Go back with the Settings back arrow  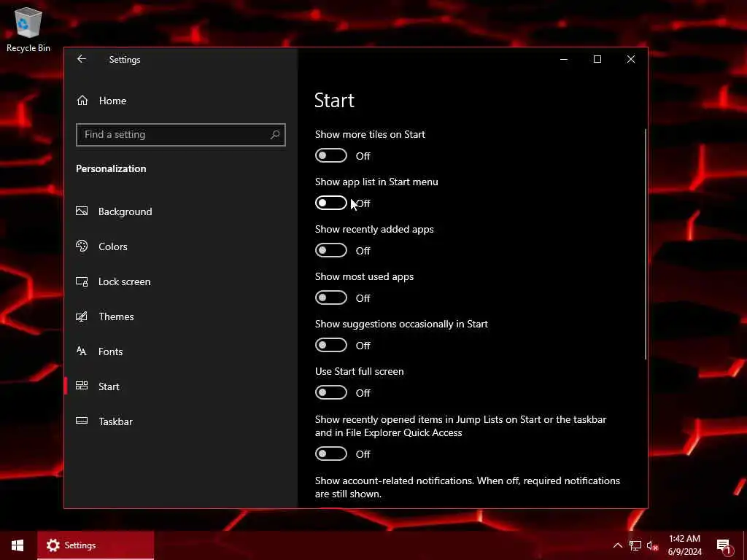tap(82, 59)
